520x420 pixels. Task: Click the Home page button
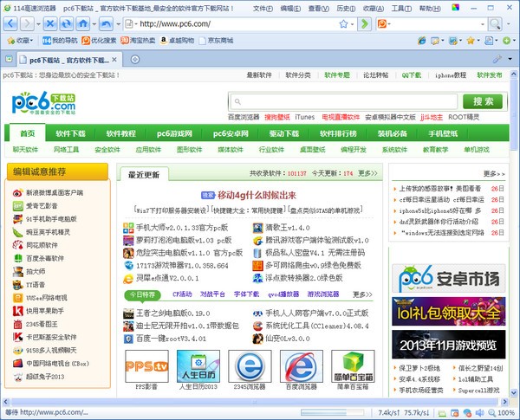(x=83, y=23)
